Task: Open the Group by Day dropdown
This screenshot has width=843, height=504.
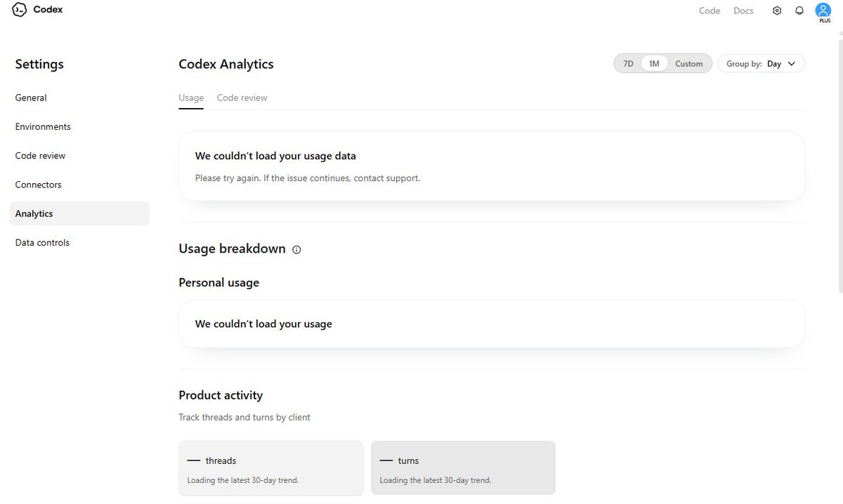Action: tap(762, 63)
